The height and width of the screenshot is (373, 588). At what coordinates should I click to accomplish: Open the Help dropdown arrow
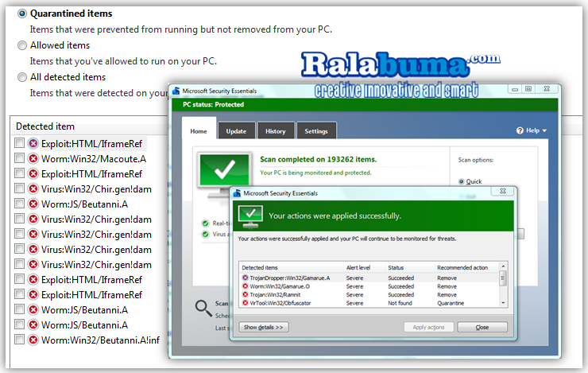(x=544, y=131)
